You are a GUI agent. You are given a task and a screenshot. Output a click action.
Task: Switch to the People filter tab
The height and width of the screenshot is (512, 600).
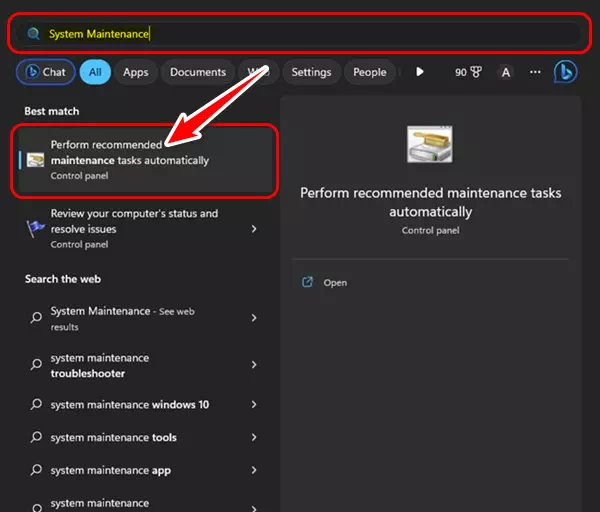coord(370,72)
